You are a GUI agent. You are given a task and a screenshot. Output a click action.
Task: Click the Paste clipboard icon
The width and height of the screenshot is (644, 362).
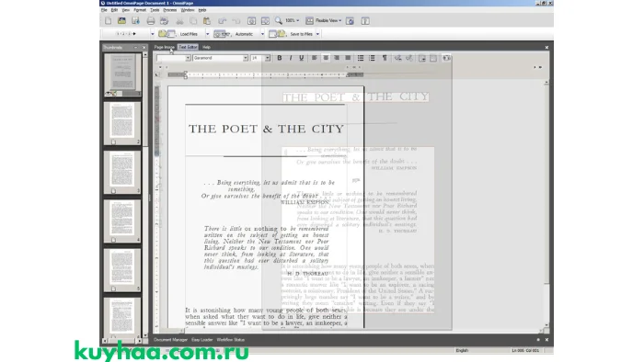tap(207, 20)
